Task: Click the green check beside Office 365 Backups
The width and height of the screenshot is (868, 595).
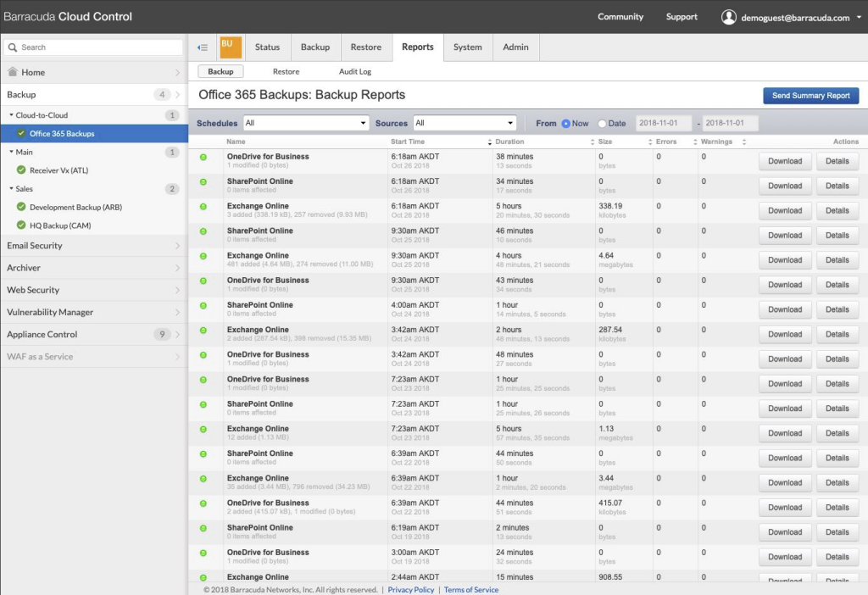Action: click(x=21, y=133)
